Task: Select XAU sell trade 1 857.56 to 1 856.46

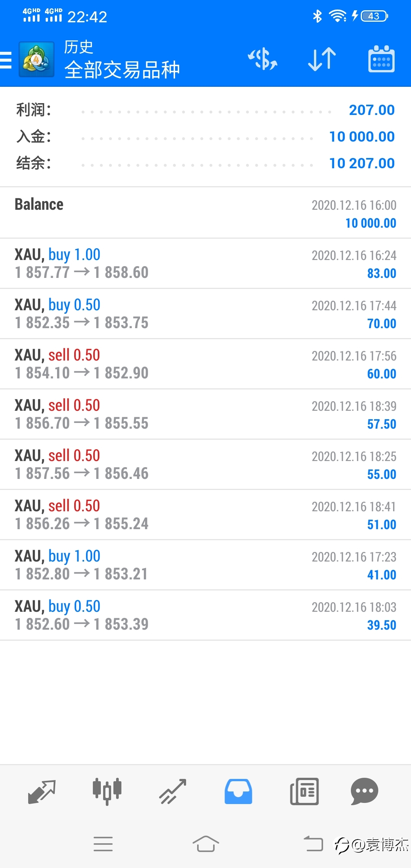Action: click(205, 464)
